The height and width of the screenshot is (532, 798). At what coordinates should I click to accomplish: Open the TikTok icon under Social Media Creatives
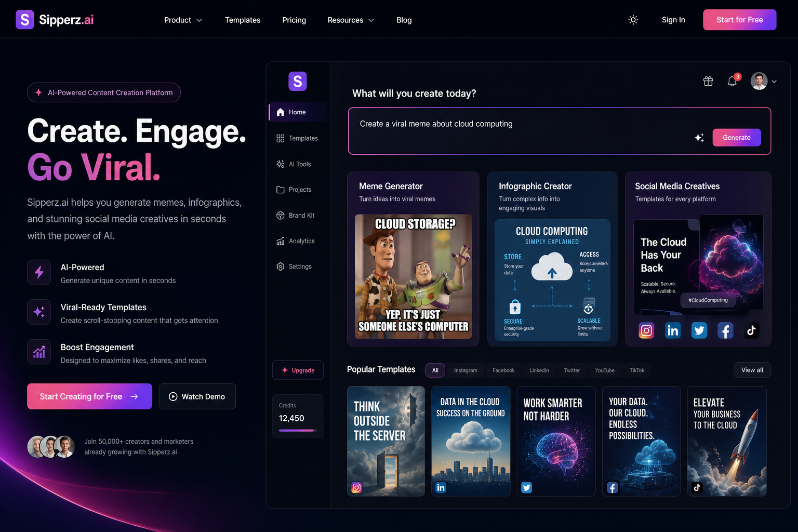click(x=751, y=330)
